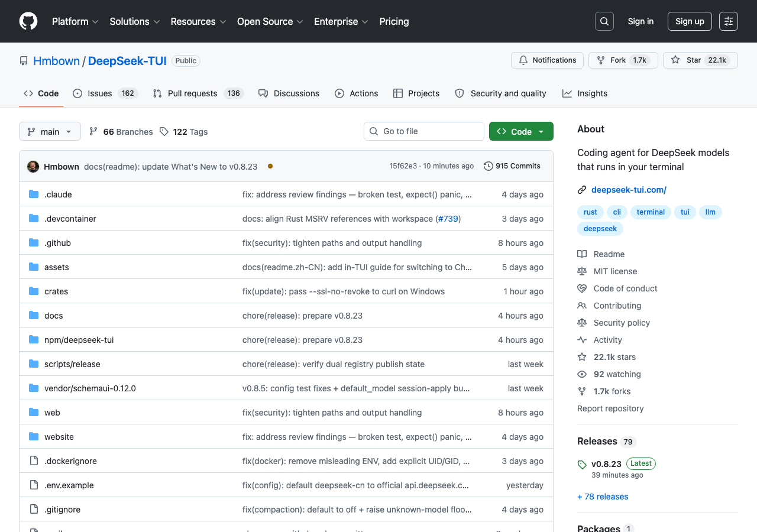Click the history clock icon by 915 Commits

tap(489, 166)
